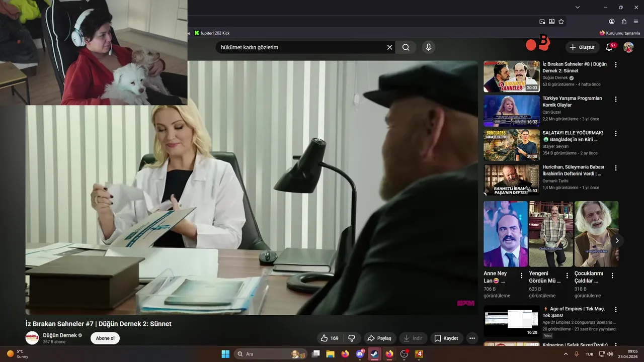Screen dimensions: 644x362
Task: Open Osmanlı Tarihi channel name
Action: click(556, 181)
